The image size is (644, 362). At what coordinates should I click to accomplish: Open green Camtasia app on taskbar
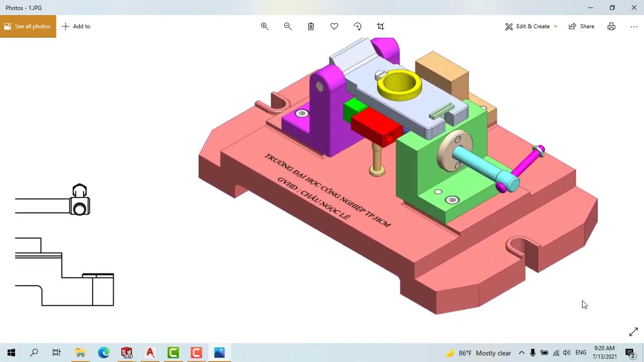[173, 353]
